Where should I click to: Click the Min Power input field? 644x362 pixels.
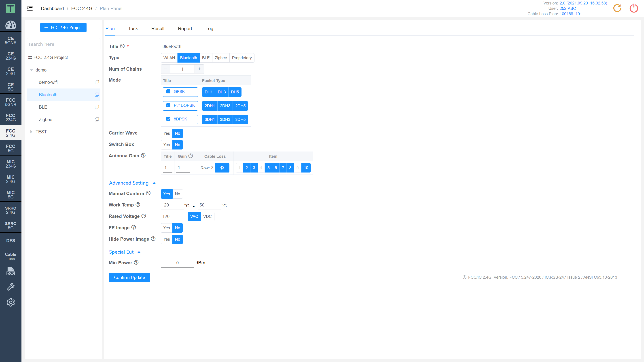177,263
